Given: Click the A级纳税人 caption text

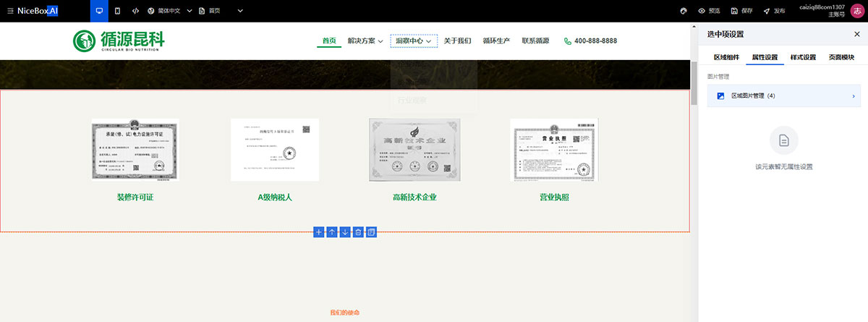Looking at the screenshot, I should [275, 198].
